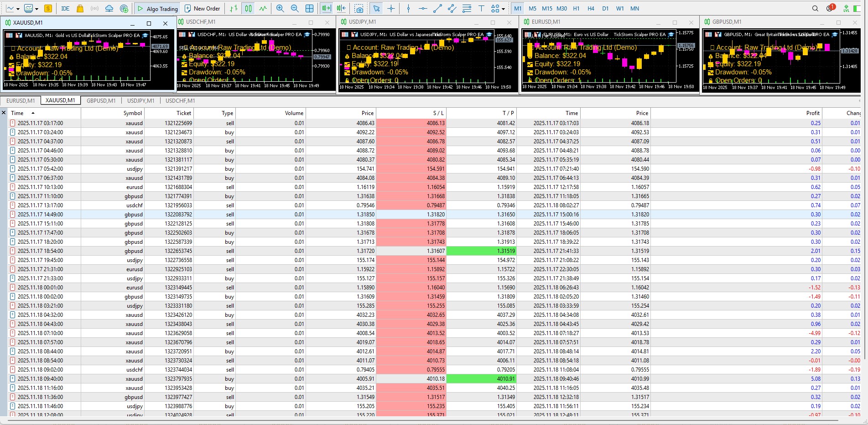Screen dimensions: 868x425
Task: Switch chart to candlestick display
Action: (x=248, y=8)
